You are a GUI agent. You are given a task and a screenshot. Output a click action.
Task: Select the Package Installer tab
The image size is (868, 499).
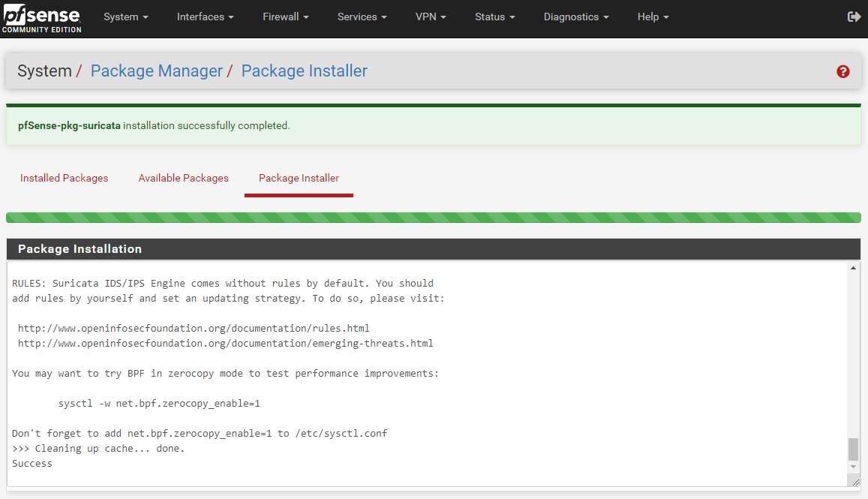(x=299, y=179)
